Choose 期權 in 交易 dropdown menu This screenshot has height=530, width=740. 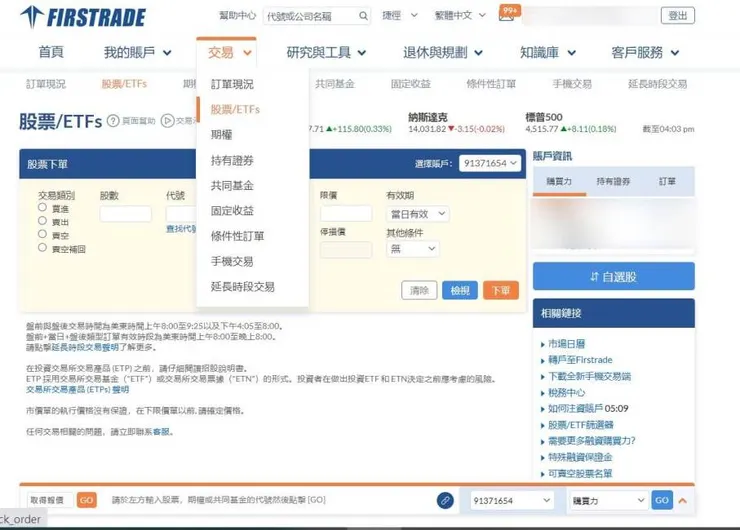click(x=221, y=135)
